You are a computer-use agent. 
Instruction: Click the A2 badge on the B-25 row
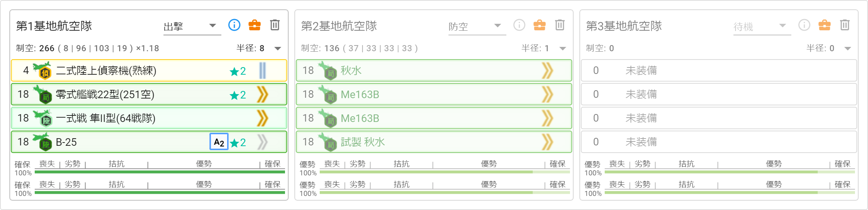(219, 142)
